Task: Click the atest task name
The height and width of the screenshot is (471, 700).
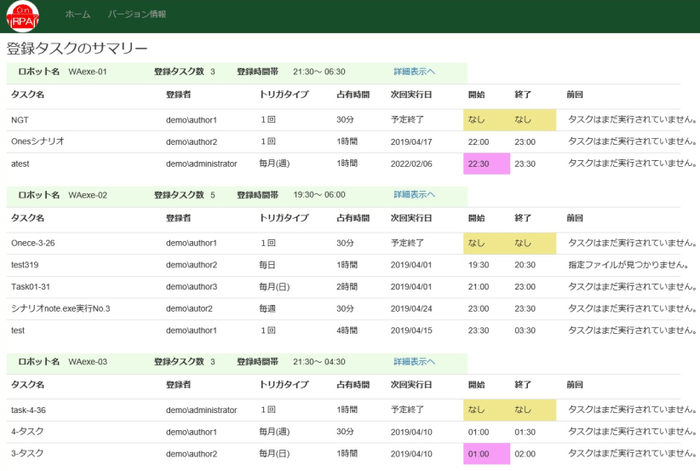Action: pos(23,163)
